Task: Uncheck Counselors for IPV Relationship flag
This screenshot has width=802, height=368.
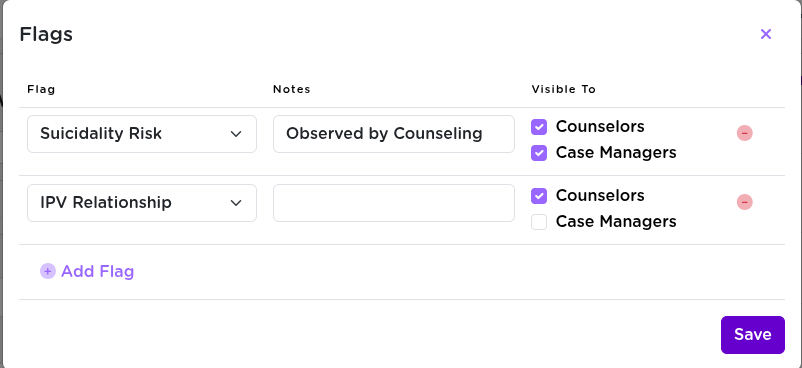Action: click(539, 196)
